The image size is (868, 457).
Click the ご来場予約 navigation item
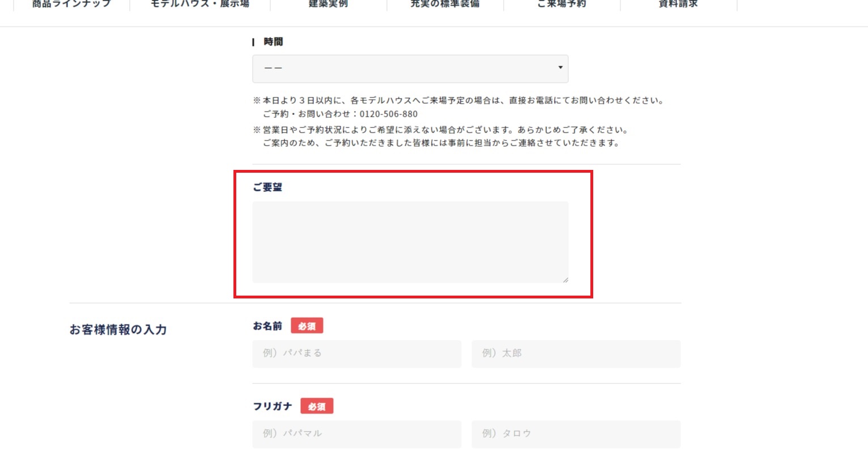pyautogui.click(x=561, y=5)
